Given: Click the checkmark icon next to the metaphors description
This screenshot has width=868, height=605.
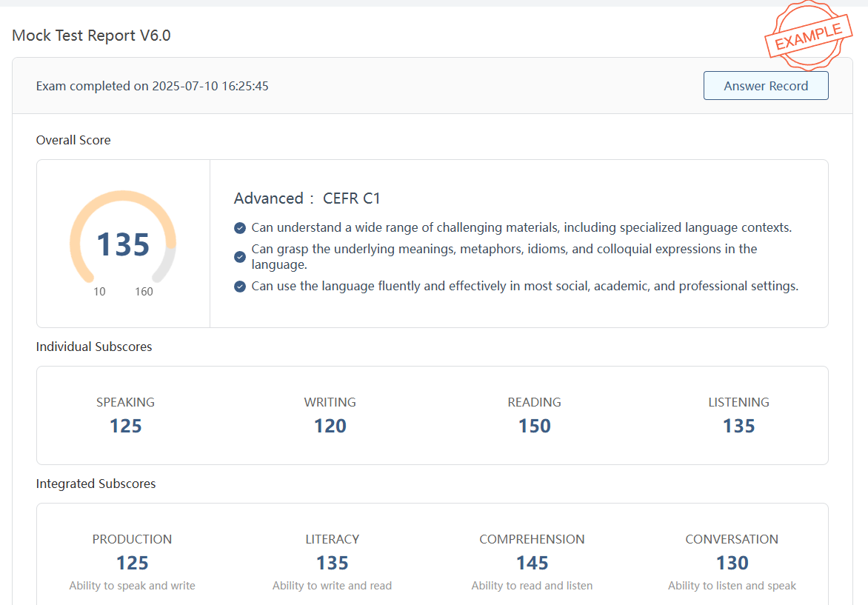Looking at the screenshot, I should pos(239,257).
